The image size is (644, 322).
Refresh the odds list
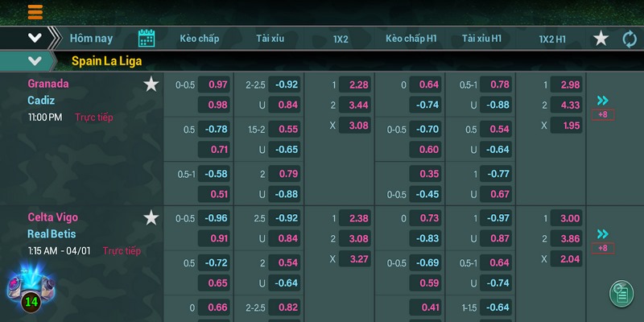pyautogui.click(x=630, y=39)
